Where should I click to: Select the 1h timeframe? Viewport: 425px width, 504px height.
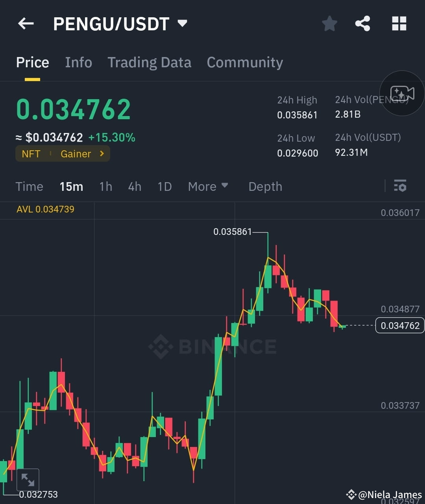tap(105, 186)
